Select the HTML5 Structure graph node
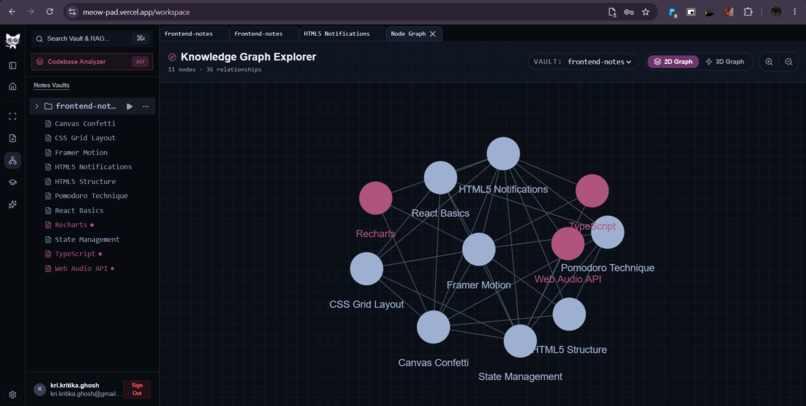Image resolution: width=806 pixels, height=406 pixels. point(569,314)
